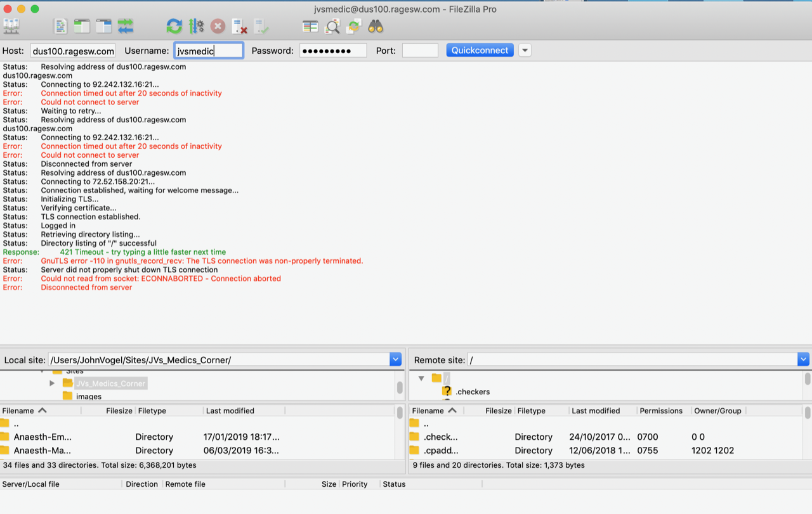The image size is (812, 514).
Task: Click the '0755' permissions cell
Action: pos(649,450)
